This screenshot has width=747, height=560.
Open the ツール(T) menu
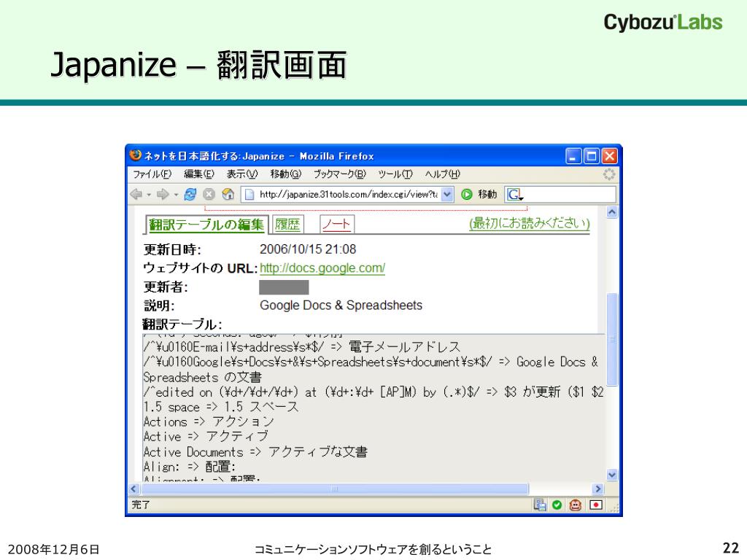(395, 174)
